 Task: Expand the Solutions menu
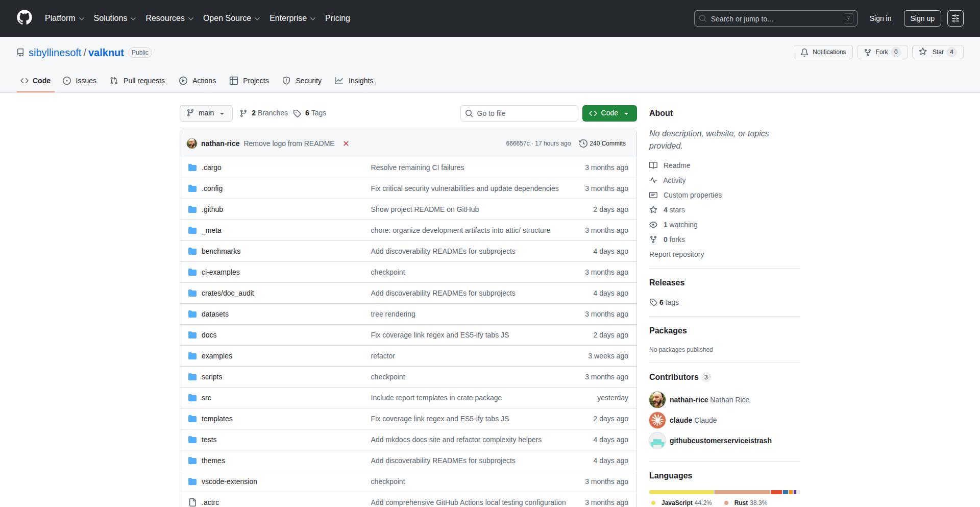click(x=115, y=18)
